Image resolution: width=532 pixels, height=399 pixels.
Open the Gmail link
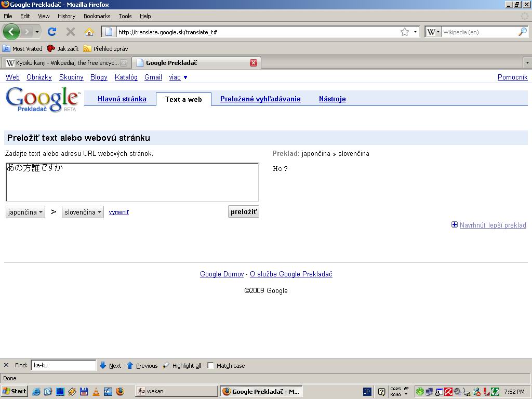coord(153,77)
